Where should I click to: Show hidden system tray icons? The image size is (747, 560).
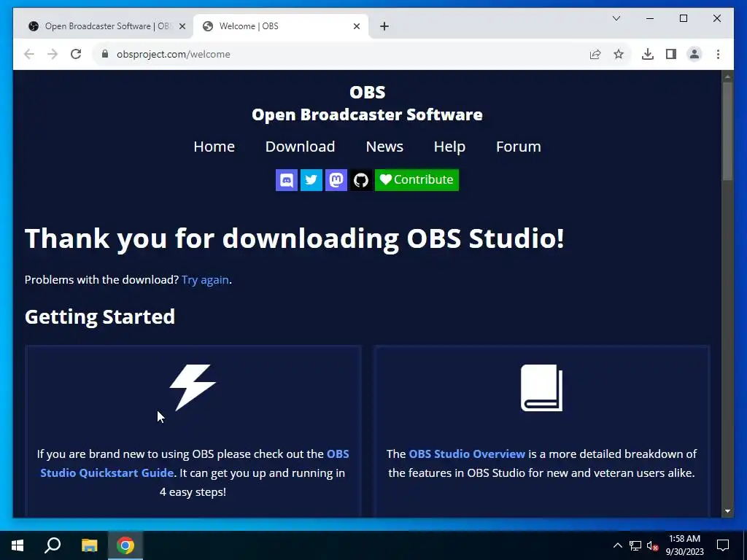tap(617, 545)
